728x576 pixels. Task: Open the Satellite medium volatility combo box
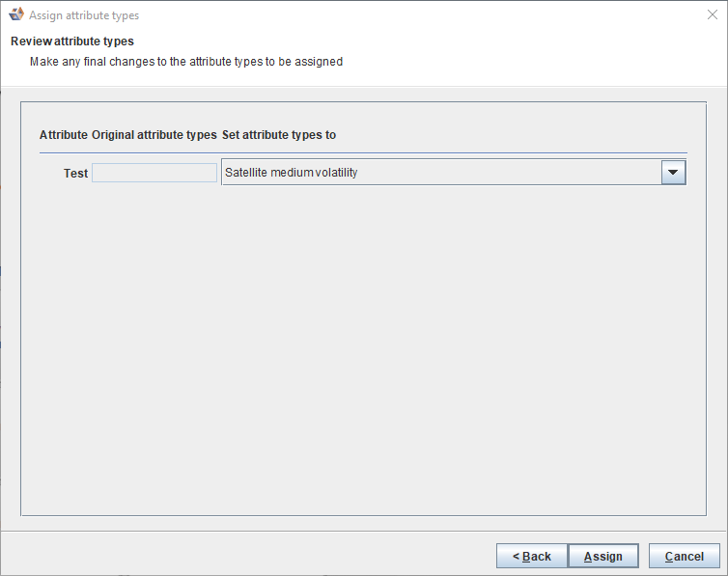pos(441,173)
